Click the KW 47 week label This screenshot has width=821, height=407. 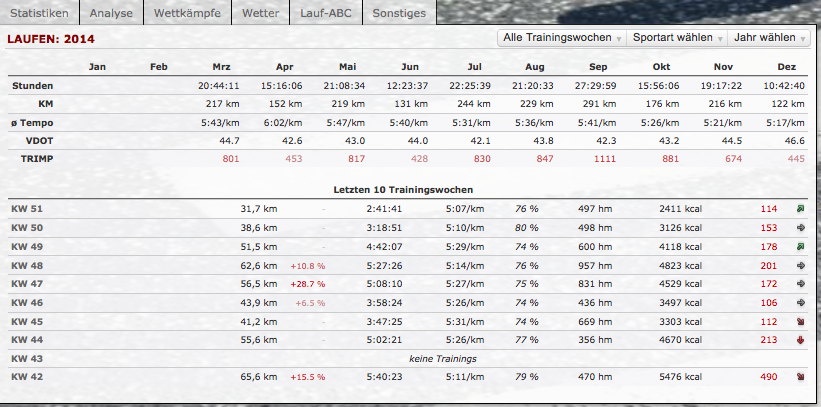pos(27,284)
